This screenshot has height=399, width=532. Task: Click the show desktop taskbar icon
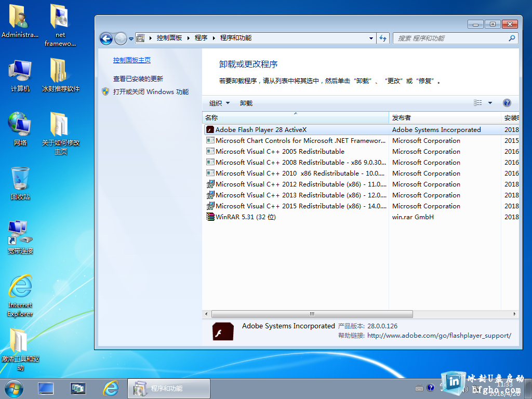46,389
